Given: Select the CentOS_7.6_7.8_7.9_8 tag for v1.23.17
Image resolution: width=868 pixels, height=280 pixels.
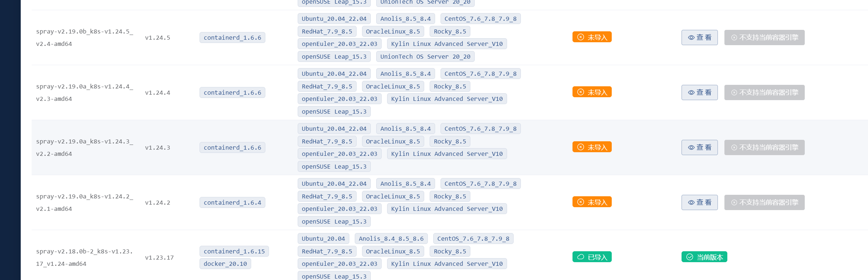Looking at the screenshot, I should (x=473, y=238).
